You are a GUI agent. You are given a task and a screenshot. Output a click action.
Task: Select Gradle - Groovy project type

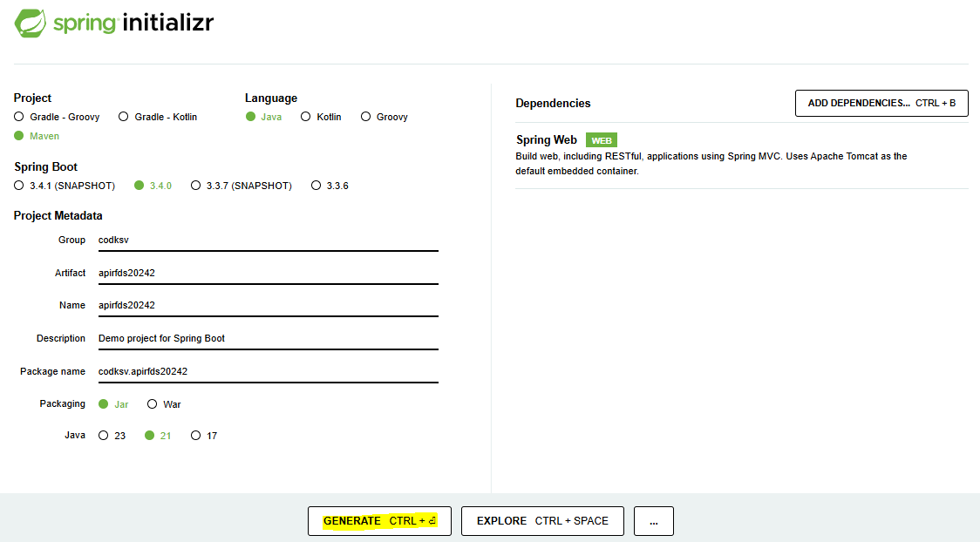click(17, 116)
